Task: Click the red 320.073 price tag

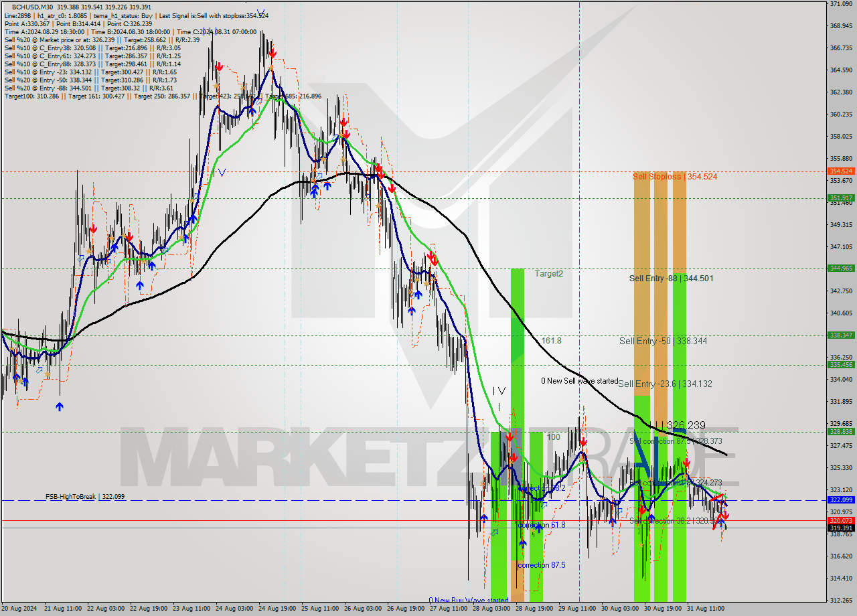Action: [x=841, y=521]
